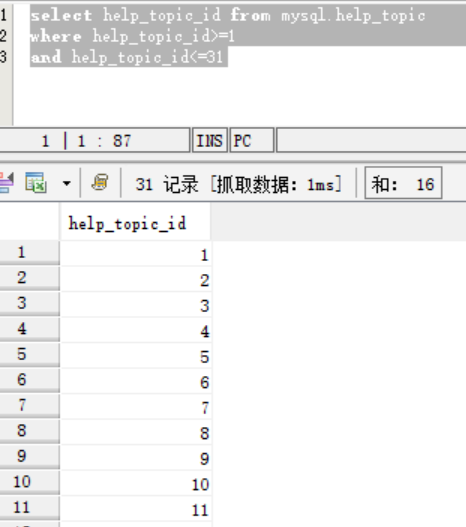Select row header 6 in result grid
The image size is (466, 527).
(30, 380)
